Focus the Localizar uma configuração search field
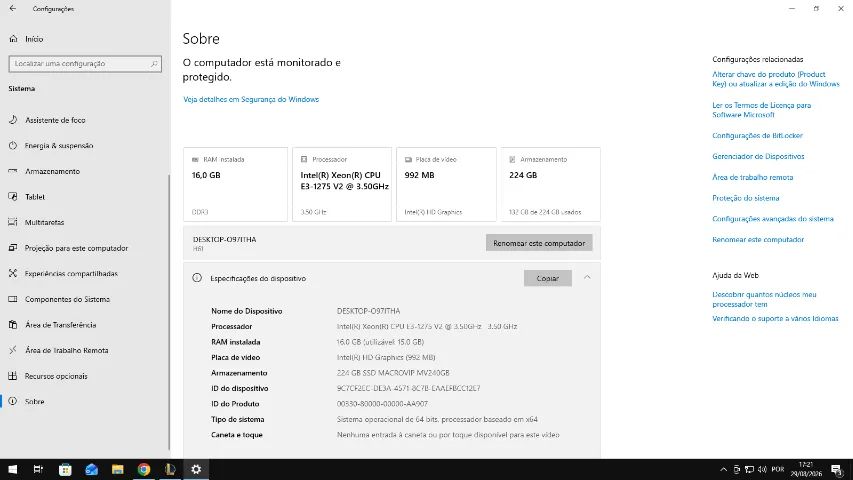853x480 pixels. point(85,64)
